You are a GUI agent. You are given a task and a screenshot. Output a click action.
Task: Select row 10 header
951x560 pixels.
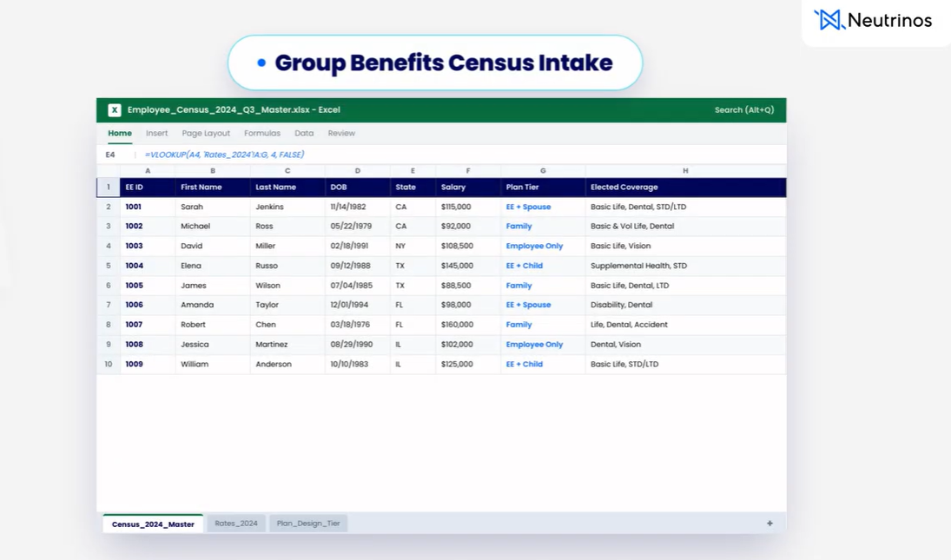click(x=109, y=365)
